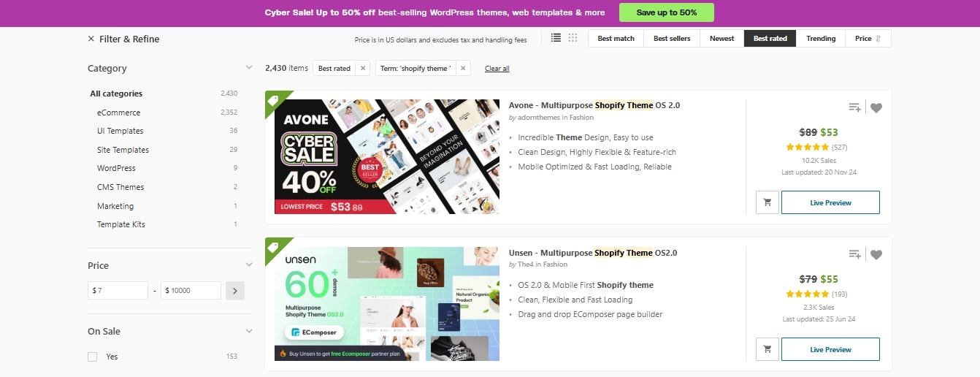Click the 'Filter & Refine' heading
This screenshot has height=377, width=980.
click(129, 39)
